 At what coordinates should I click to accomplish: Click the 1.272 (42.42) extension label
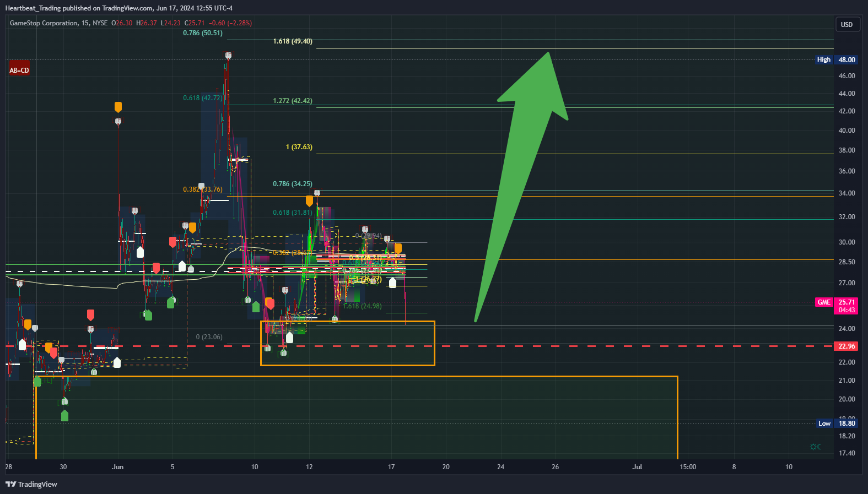(293, 101)
